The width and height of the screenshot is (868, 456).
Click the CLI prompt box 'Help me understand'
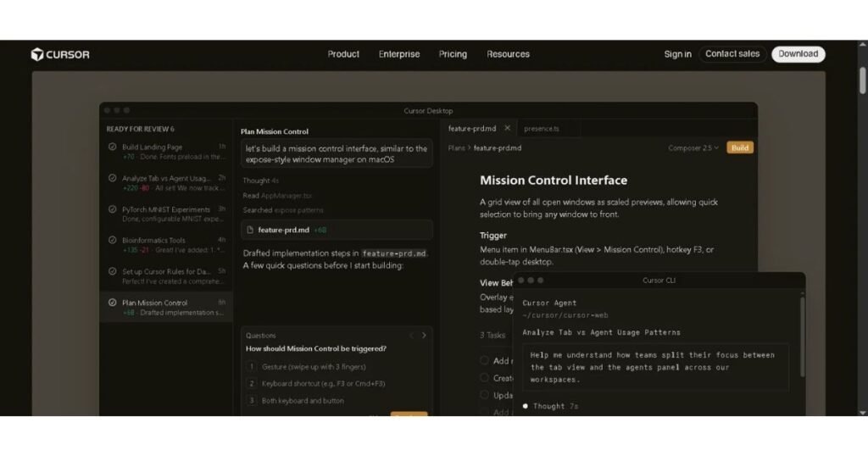coord(657,368)
